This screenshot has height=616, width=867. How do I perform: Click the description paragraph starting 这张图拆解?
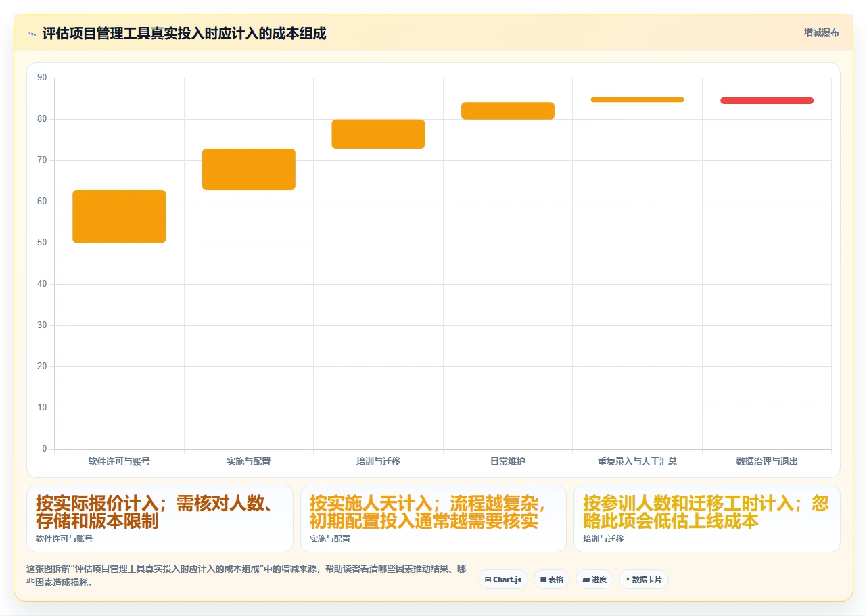(246, 575)
